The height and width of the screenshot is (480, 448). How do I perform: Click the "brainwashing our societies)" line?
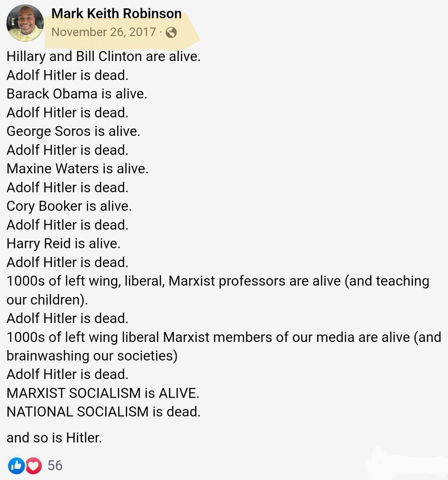point(91,356)
